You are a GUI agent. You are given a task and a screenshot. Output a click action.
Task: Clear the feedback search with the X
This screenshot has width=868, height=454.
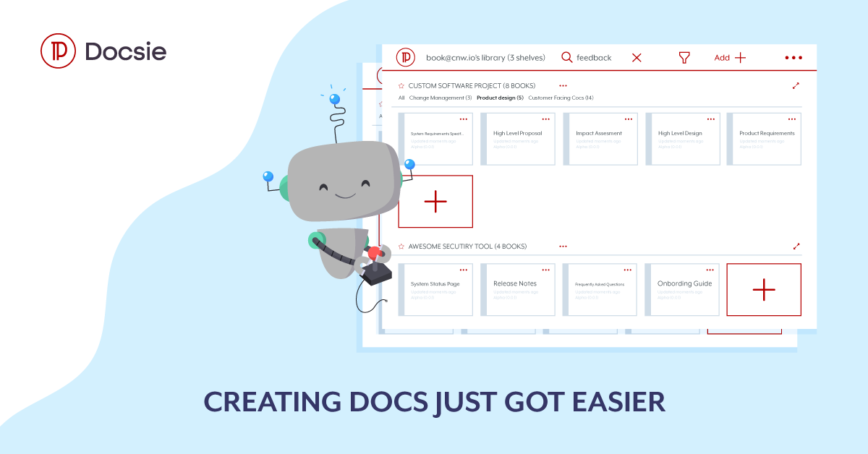637,58
